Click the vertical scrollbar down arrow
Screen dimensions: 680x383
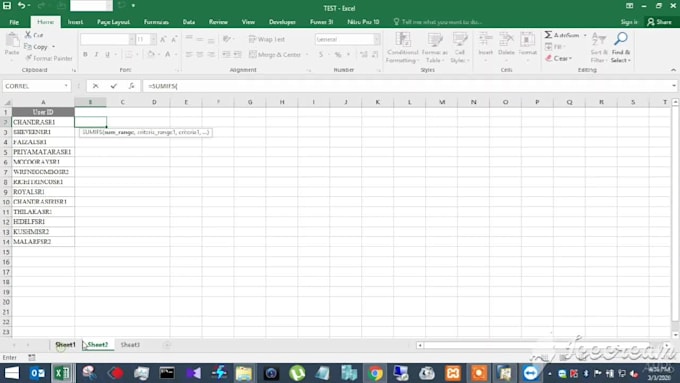(x=675, y=334)
